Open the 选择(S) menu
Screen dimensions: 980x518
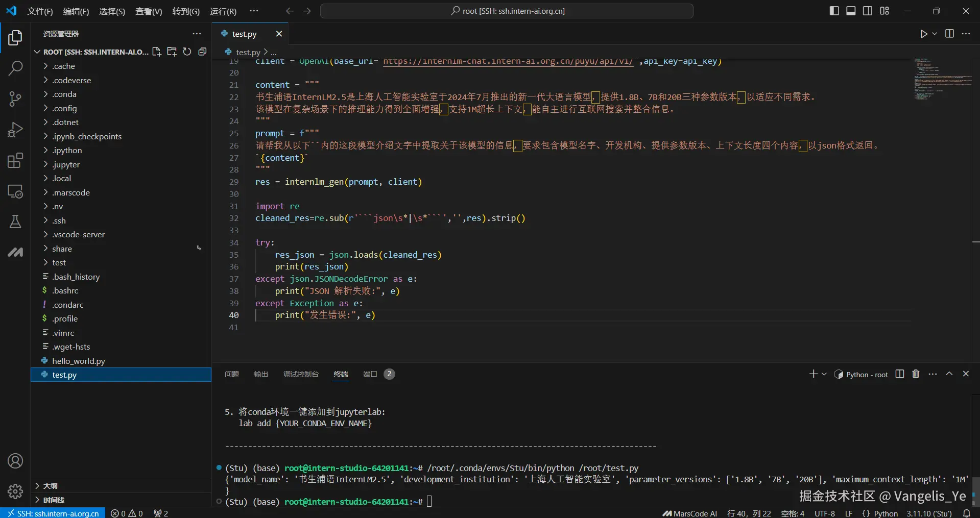[x=112, y=11]
